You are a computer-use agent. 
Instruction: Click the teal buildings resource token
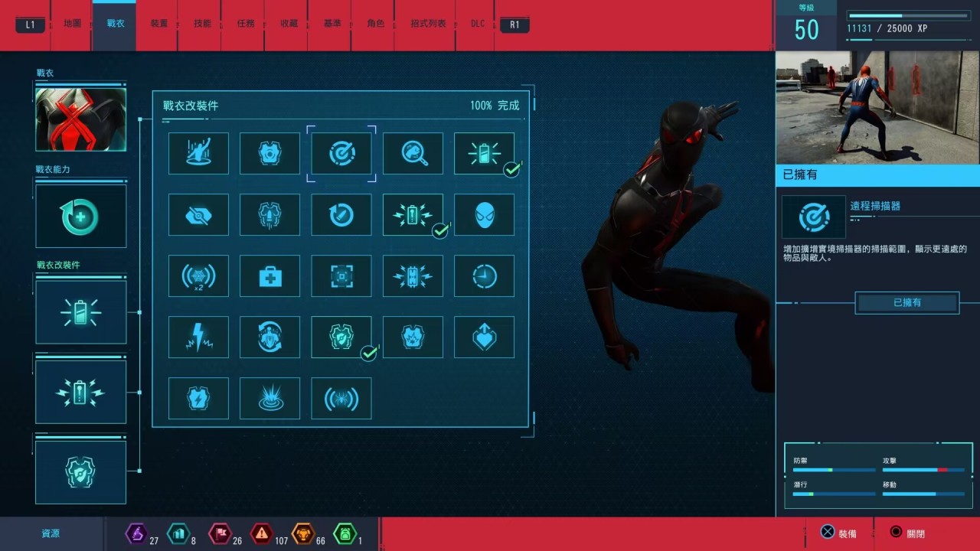(178, 533)
